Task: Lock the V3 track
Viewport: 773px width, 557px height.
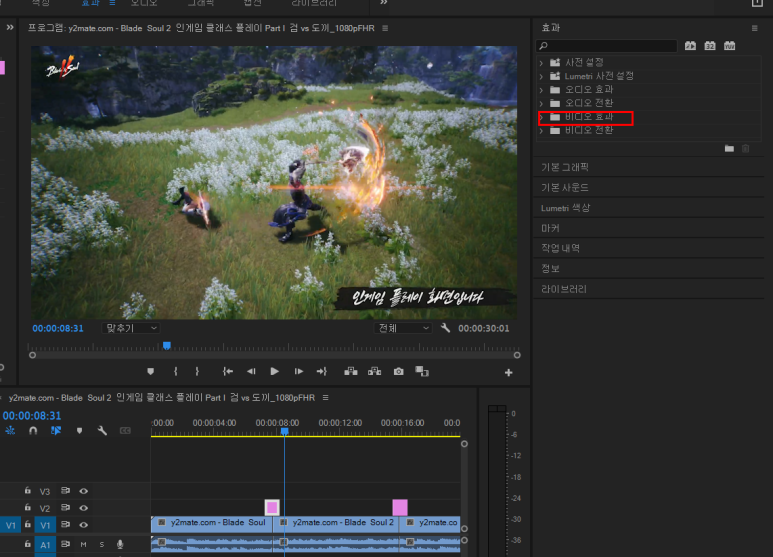Action: point(28,490)
